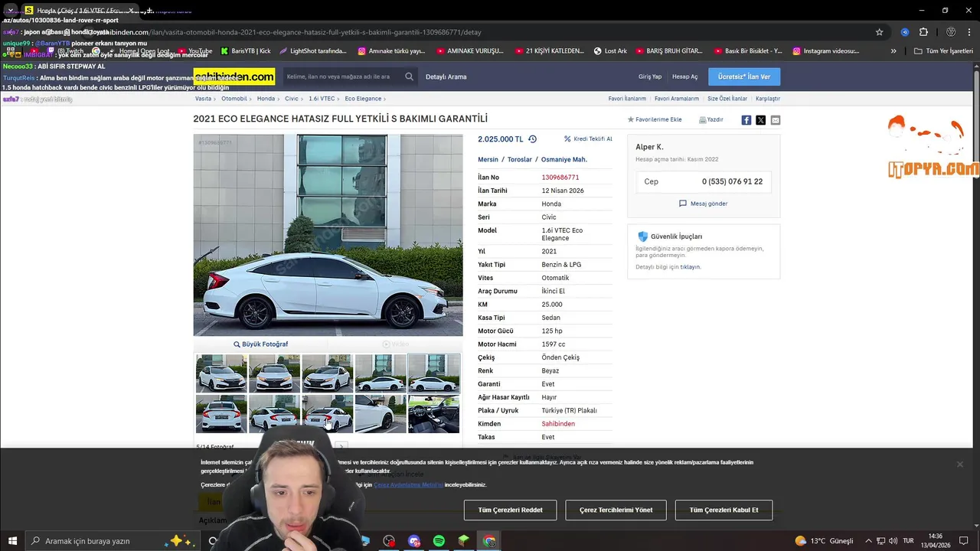This screenshot has height=551, width=980.
Task: Focus the sahibinden search input field
Action: (x=342, y=77)
